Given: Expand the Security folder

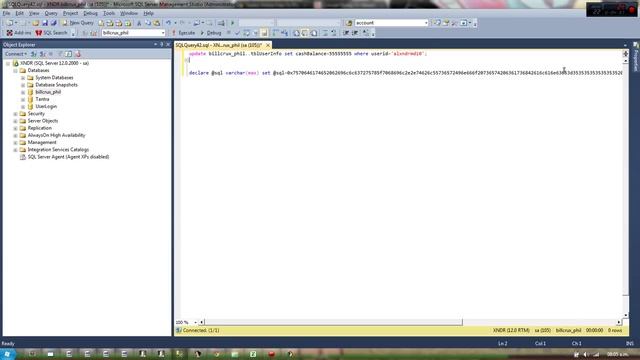Looking at the screenshot, I should coord(15,114).
